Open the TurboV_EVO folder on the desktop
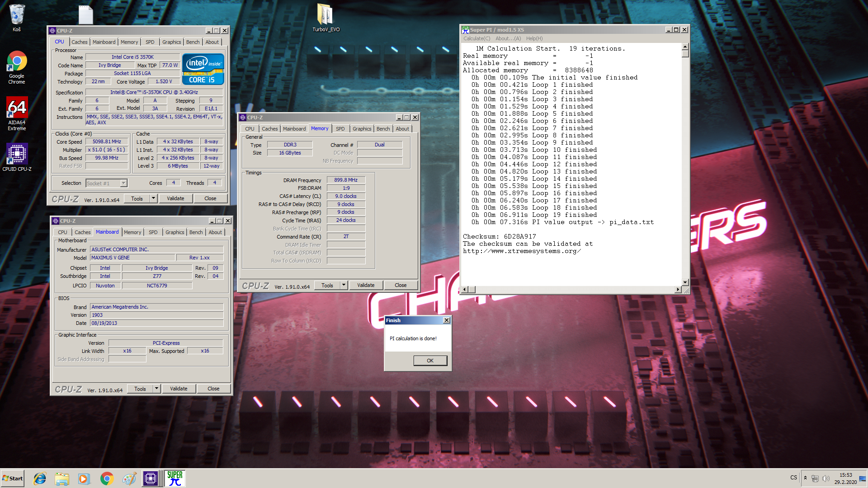The width and height of the screenshot is (868, 488). point(325,18)
